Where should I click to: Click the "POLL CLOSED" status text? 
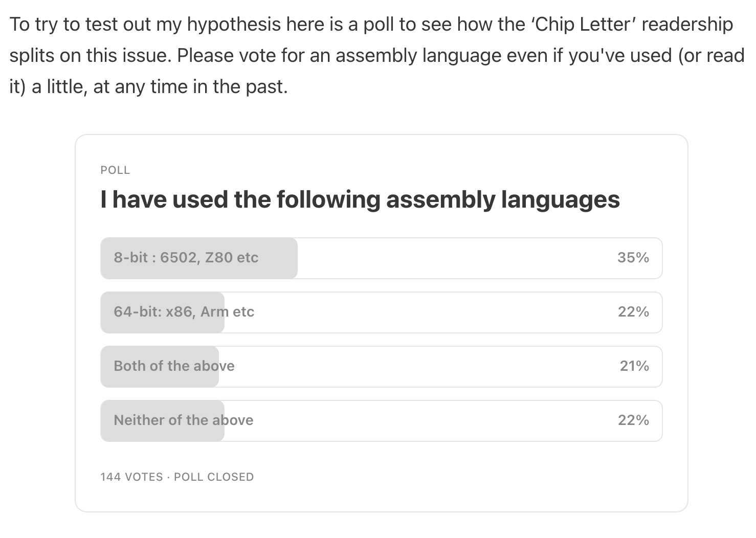[214, 477]
